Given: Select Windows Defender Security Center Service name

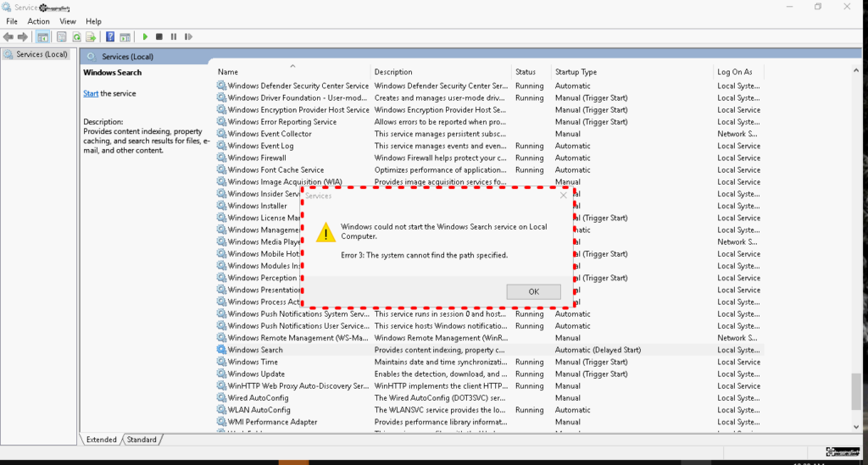Looking at the screenshot, I should coord(298,86).
